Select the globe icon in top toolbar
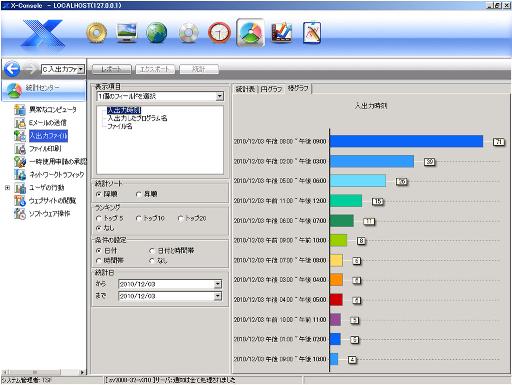The height and width of the screenshot is (385, 512). [x=157, y=33]
